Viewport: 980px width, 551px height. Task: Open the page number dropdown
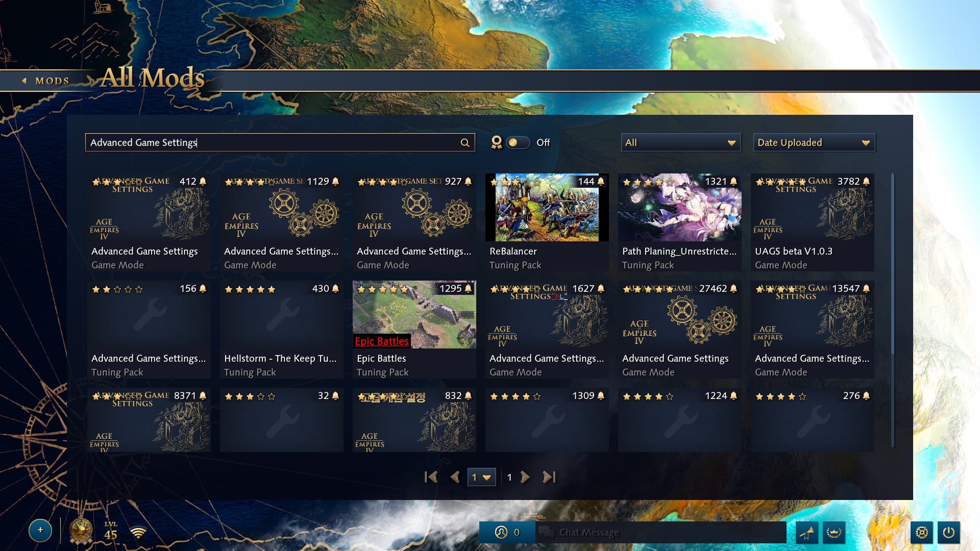click(x=481, y=477)
